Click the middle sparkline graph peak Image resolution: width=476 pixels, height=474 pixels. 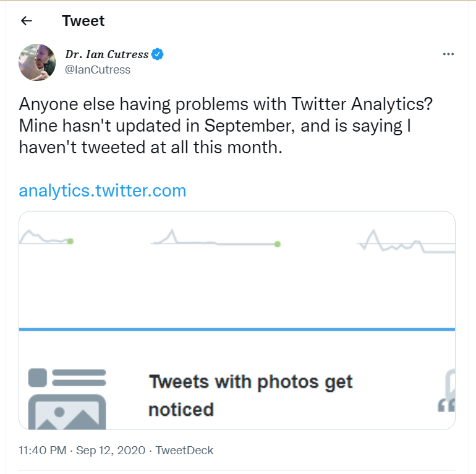click(x=172, y=233)
